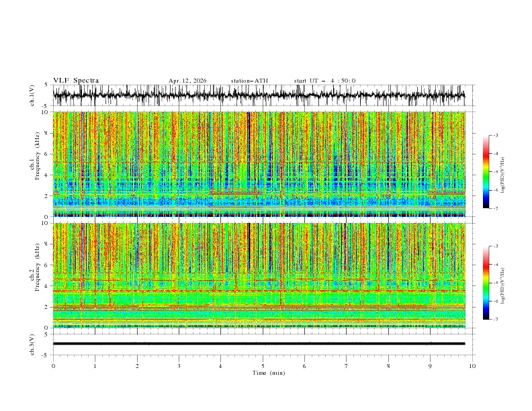The image size is (532, 411).
Task: Click the 5 tick on the time axis
Action: [x=263, y=366]
